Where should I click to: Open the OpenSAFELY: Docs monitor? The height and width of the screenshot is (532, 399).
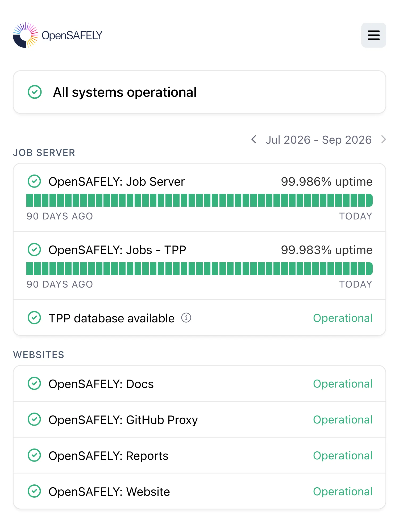click(101, 384)
